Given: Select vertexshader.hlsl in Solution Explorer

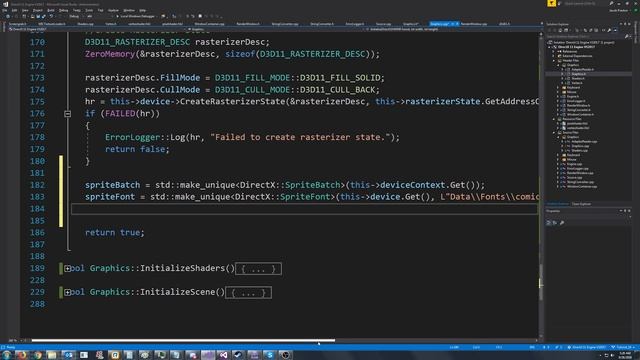Looking at the screenshot, I should point(578,128).
